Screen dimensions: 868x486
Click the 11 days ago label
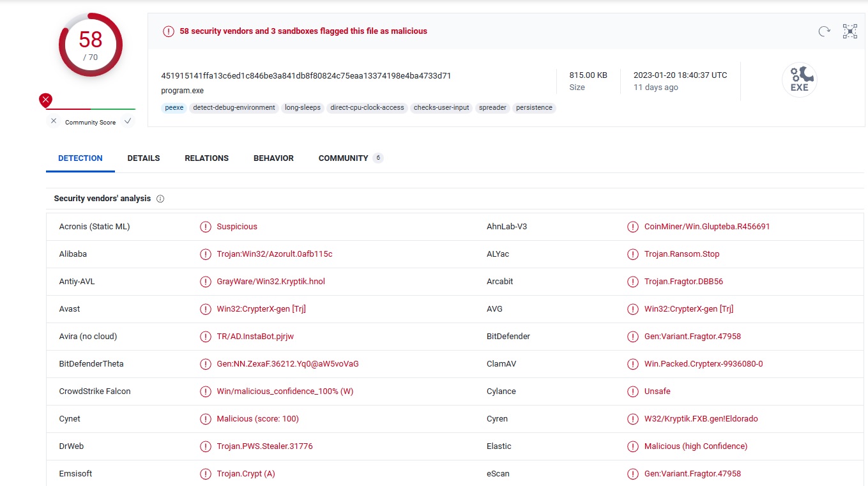[x=655, y=87]
